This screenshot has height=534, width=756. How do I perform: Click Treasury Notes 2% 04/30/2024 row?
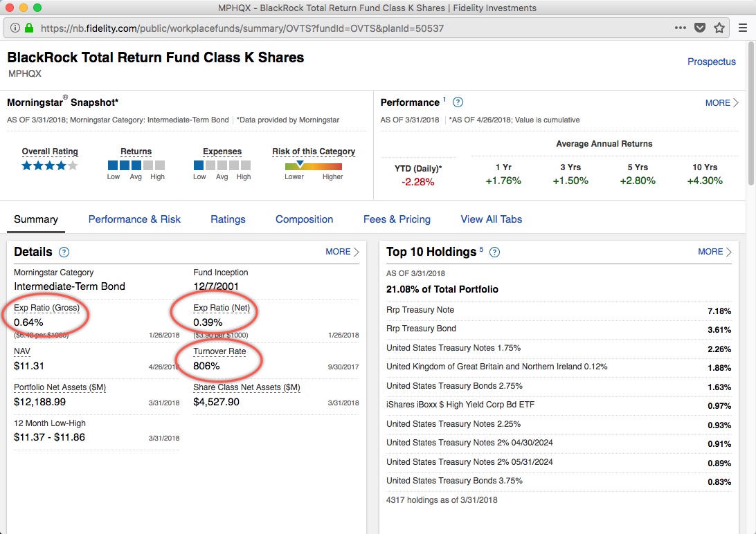[x=558, y=443]
